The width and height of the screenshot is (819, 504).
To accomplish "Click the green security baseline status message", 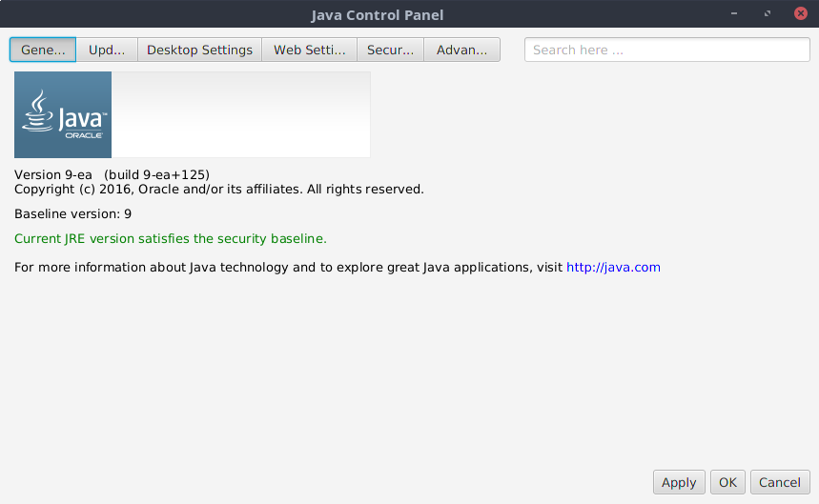I will (x=170, y=238).
